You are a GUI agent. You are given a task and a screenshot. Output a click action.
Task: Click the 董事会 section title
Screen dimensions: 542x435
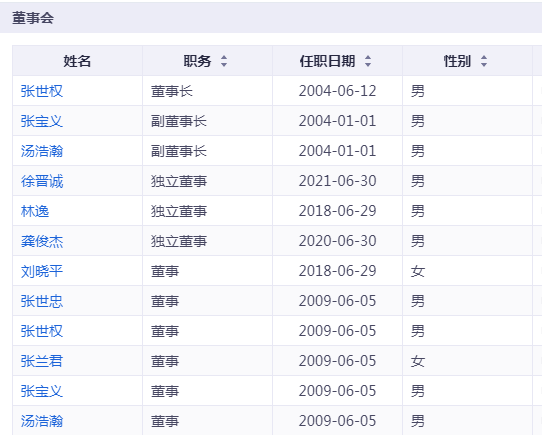33,18
